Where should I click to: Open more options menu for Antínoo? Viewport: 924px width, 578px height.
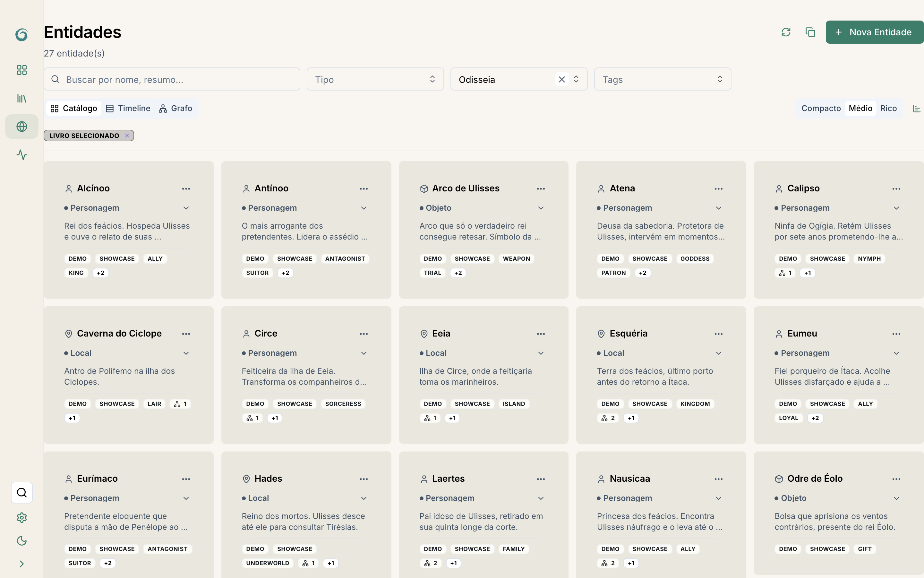coord(364,188)
